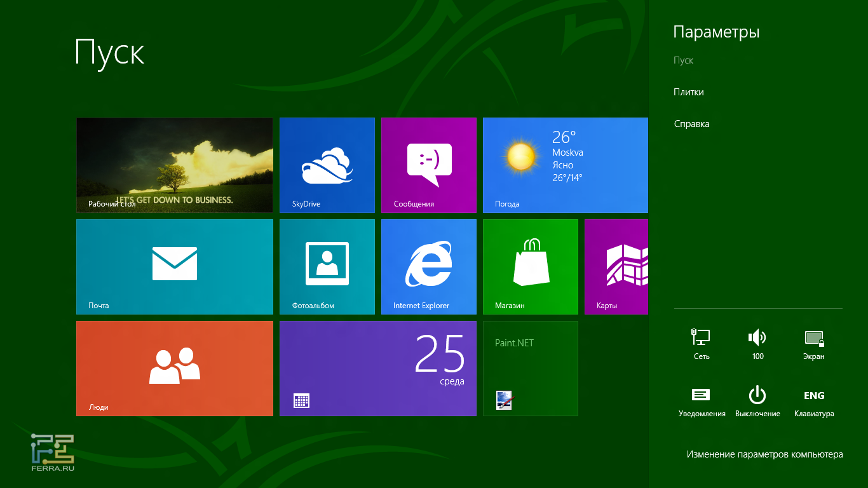The height and width of the screenshot is (488, 868).
Task: Open the Сообщения messaging tile
Action: (428, 165)
